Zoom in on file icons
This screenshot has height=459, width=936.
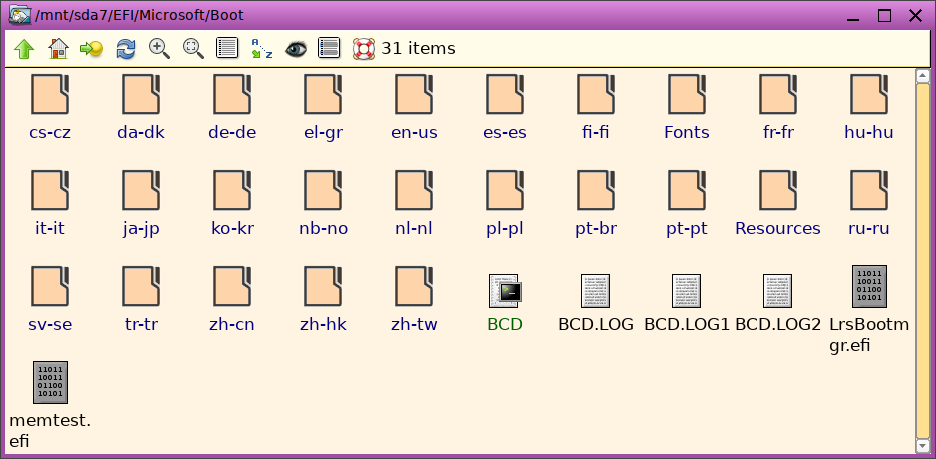point(159,48)
